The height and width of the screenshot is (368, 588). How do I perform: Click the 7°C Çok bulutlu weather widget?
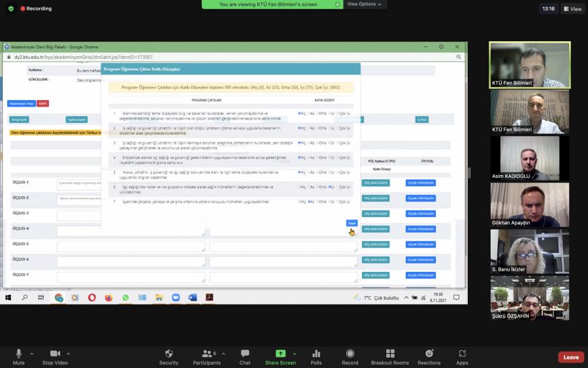tap(376, 298)
